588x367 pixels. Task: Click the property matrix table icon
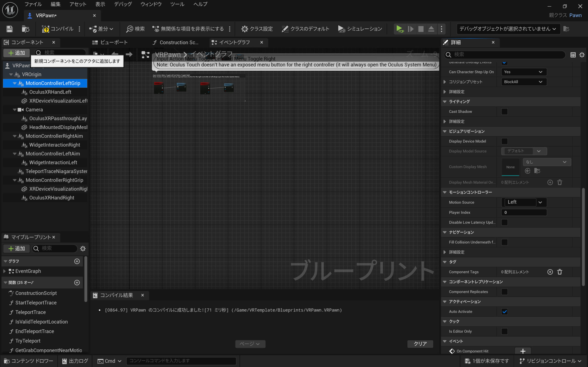pyautogui.click(x=573, y=55)
